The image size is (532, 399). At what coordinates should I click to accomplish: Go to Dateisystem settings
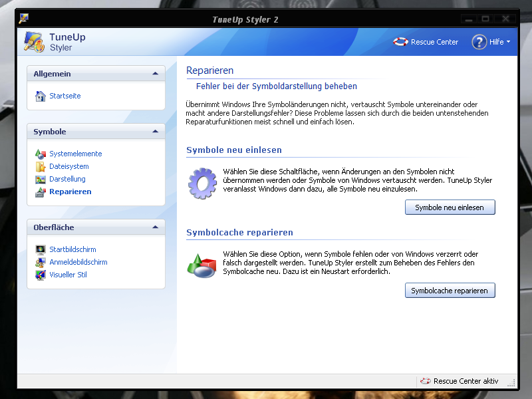point(69,167)
